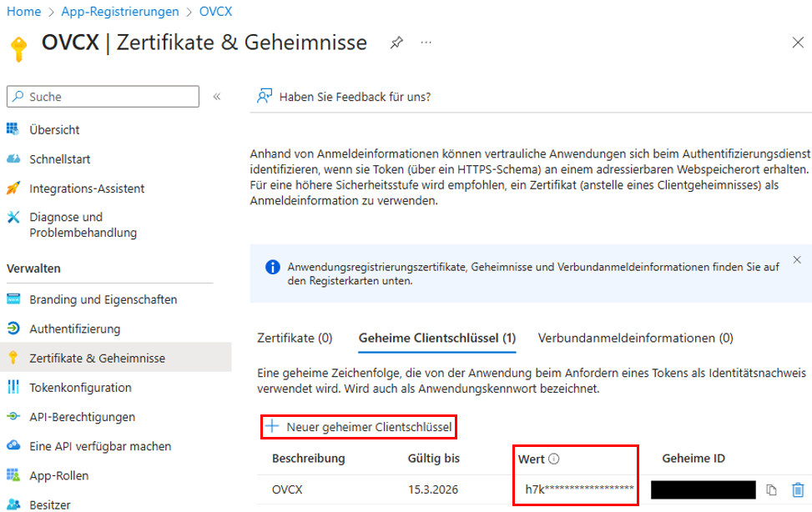Open the Verbundanmeldeinformationen (0) tab
The height and width of the screenshot is (512, 812).
tap(636, 338)
